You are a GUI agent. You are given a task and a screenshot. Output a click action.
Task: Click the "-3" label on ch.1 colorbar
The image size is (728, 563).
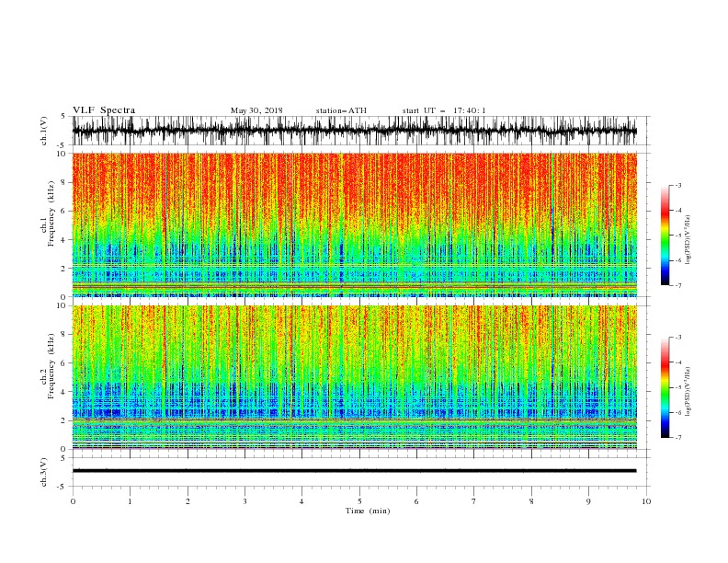678,185
